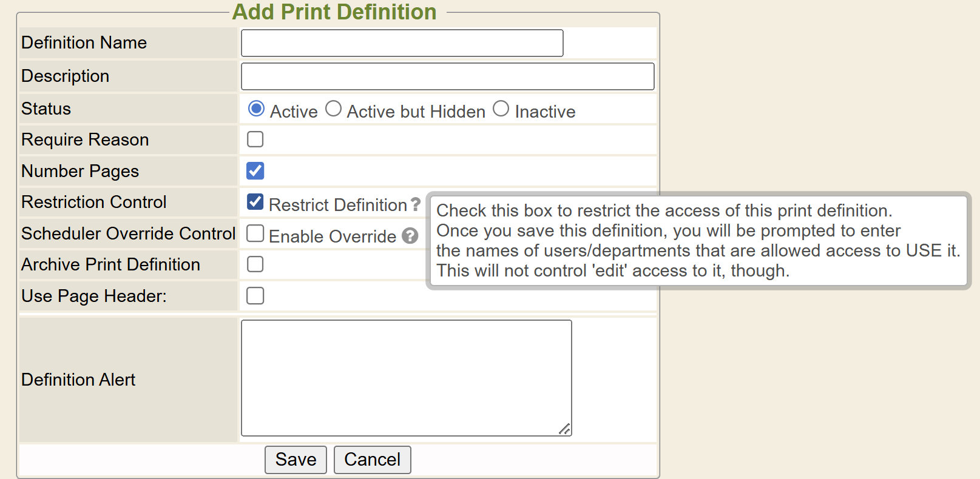The width and height of the screenshot is (980, 479).
Task: Click the Restrict Definition help question mark
Action: point(415,204)
